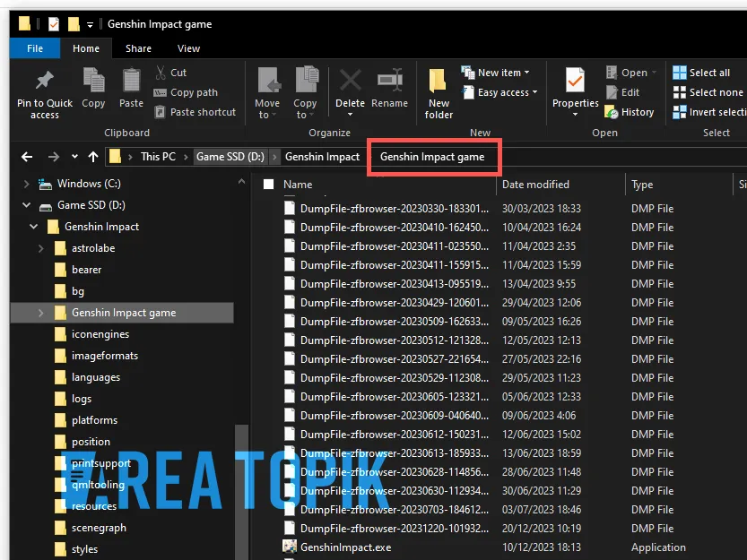
Task: Open the file History command
Action: [x=630, y=112]
